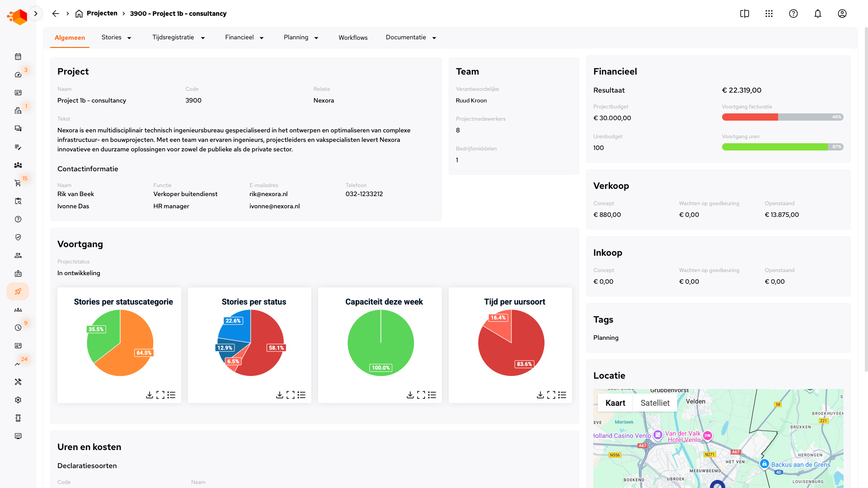The height and width of the screenshot is (488, 868).
Task: Open the apps grid menu
Action: 769,14
